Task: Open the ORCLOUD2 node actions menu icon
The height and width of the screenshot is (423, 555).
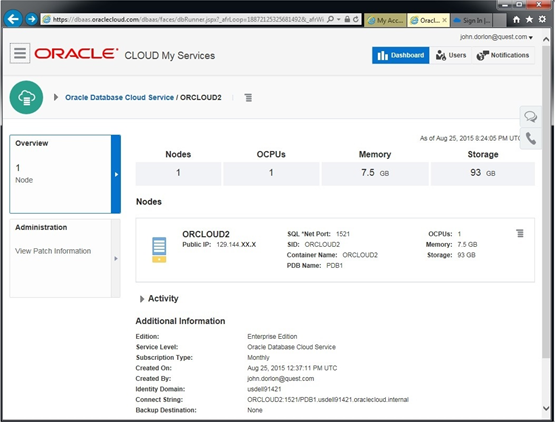Action: 520,233
